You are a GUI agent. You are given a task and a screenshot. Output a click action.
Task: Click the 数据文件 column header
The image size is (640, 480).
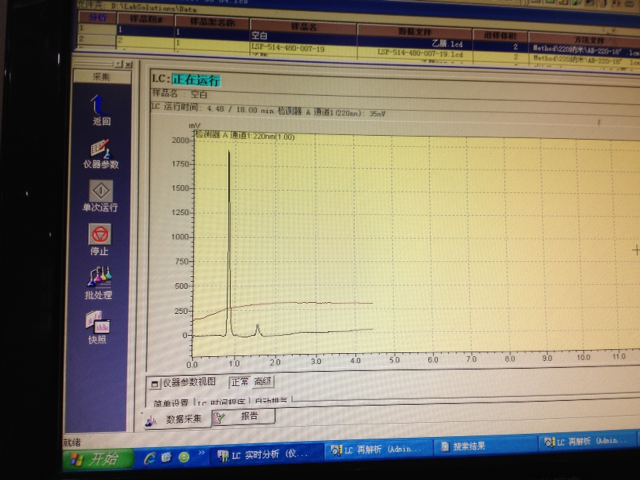(415, 32)
